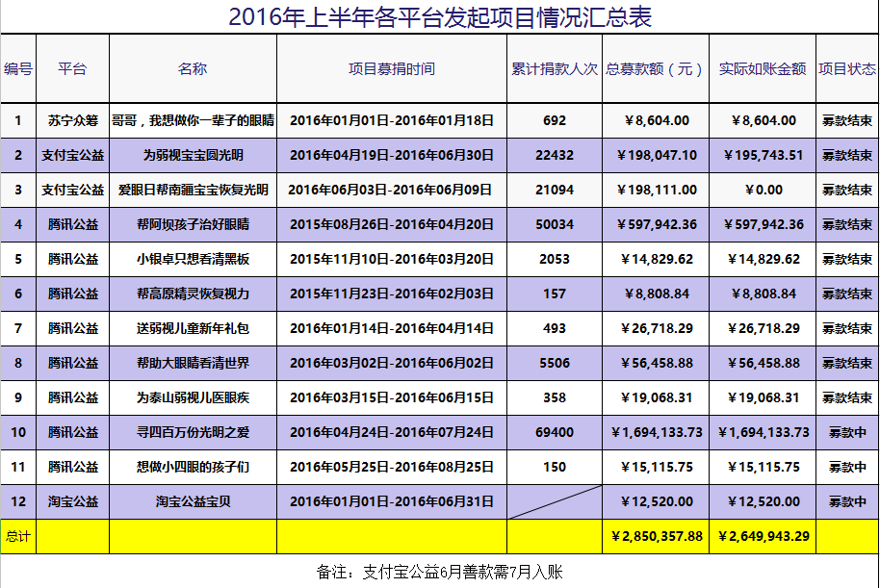Click the 实际如账金额 header cell
880x588 pixels.
coord(763,69)
